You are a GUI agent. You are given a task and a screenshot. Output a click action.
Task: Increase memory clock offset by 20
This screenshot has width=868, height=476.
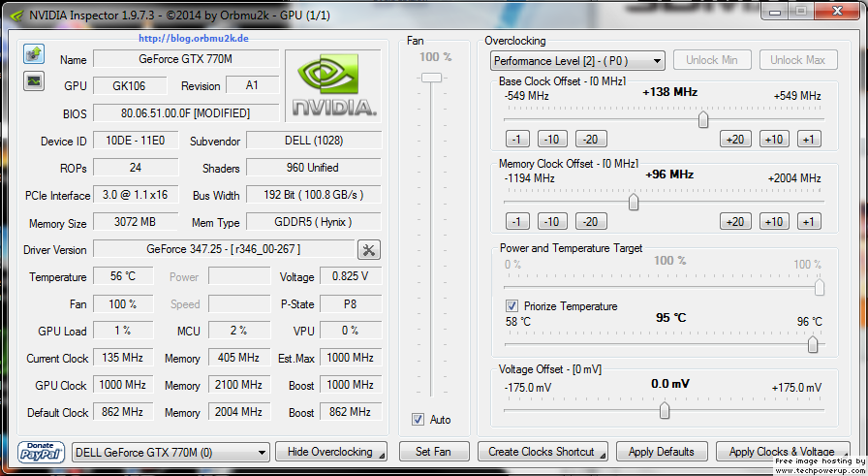pos(735,222)
